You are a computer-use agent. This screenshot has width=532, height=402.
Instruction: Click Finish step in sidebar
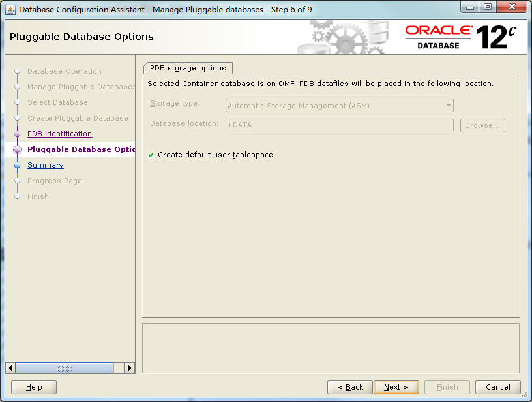click(x=38, y=196)
